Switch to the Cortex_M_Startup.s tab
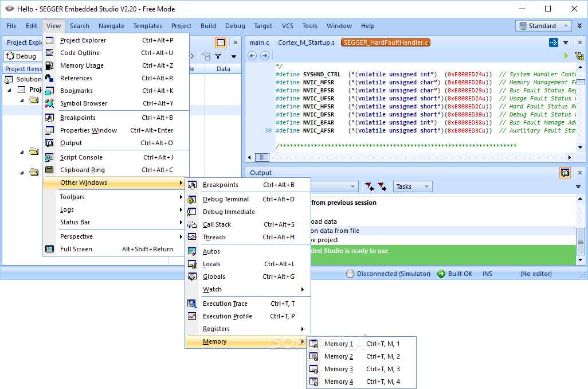 [x=306, y=43]
